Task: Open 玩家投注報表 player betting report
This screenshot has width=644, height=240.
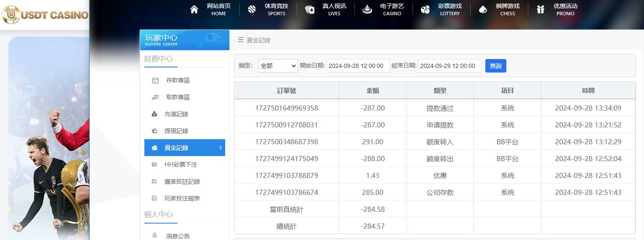Action: click(182, 198)
